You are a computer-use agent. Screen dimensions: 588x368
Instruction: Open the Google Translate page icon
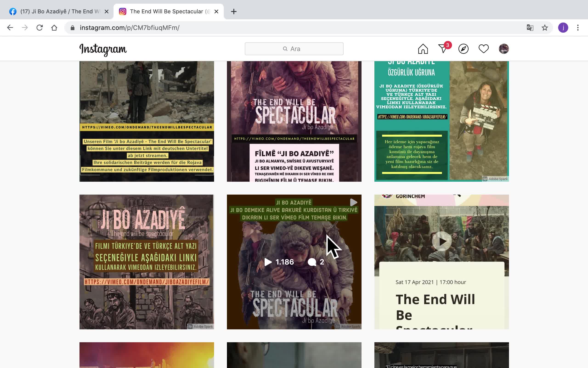530,28
